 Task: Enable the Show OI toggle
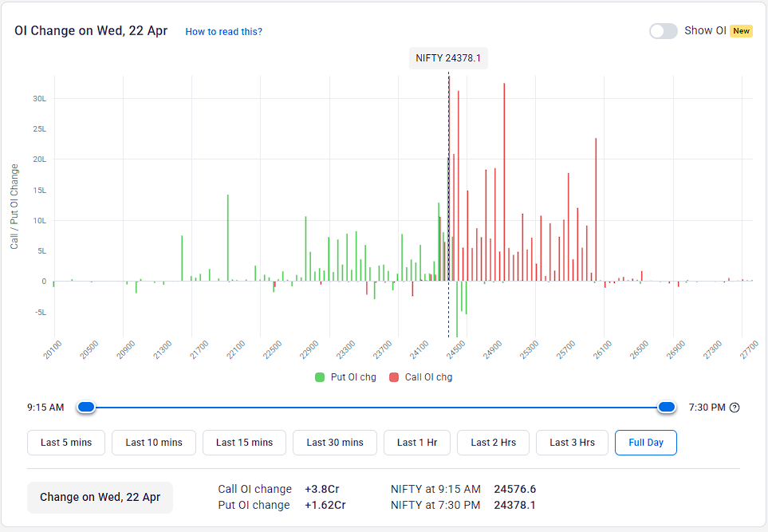tap(663, 30)
